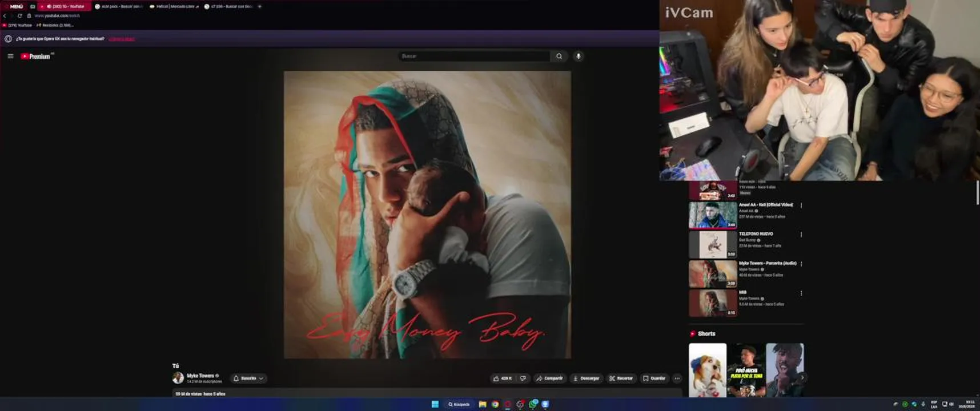
Task: Open options menu for Parcerita (Audio)
Action: (801, 264)
